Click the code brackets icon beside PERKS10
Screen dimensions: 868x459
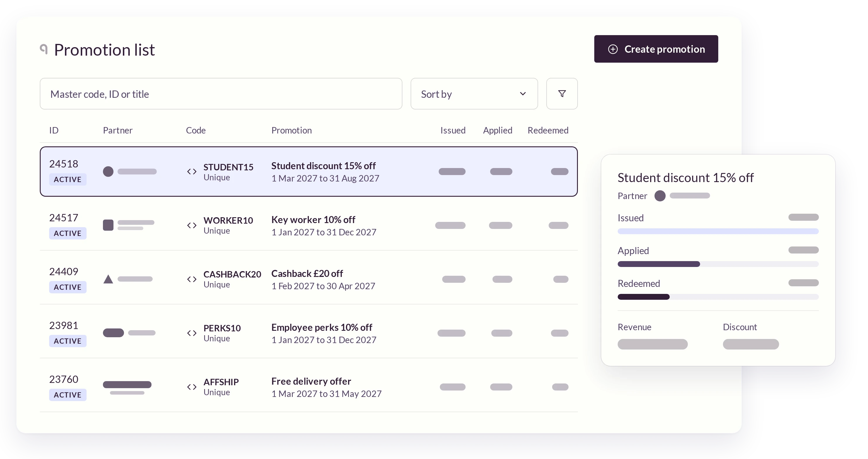(192, 333)
